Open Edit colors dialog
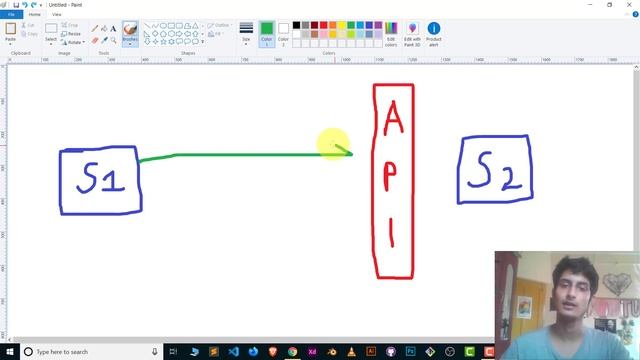The image size is (640, 360). click(391, 34)
